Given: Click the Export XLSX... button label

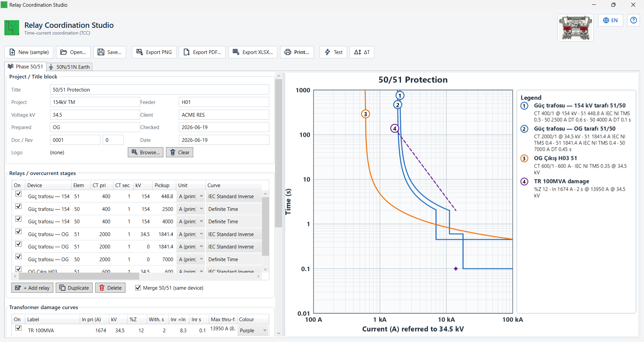Looking at the screenshot, I should (x=258, y=52).
